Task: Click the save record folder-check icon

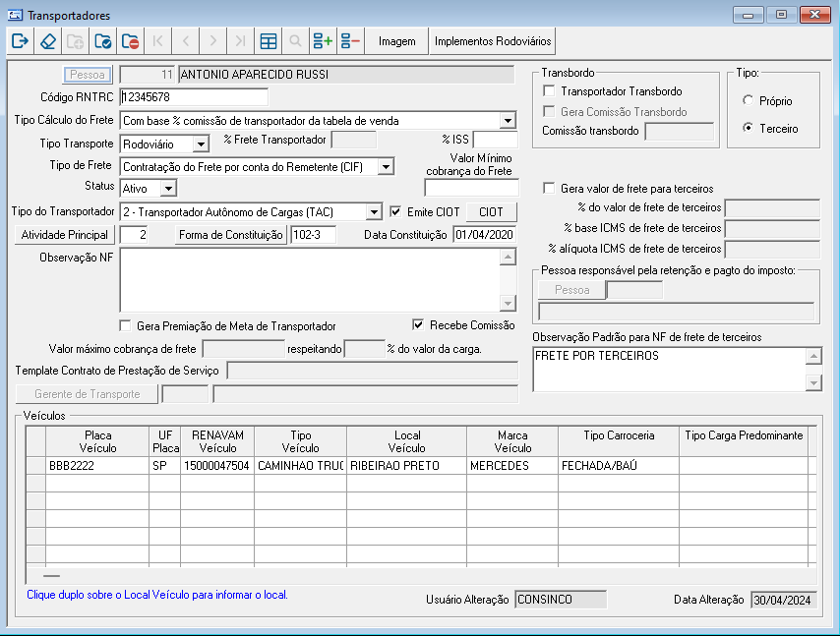Action: point(103,41)
